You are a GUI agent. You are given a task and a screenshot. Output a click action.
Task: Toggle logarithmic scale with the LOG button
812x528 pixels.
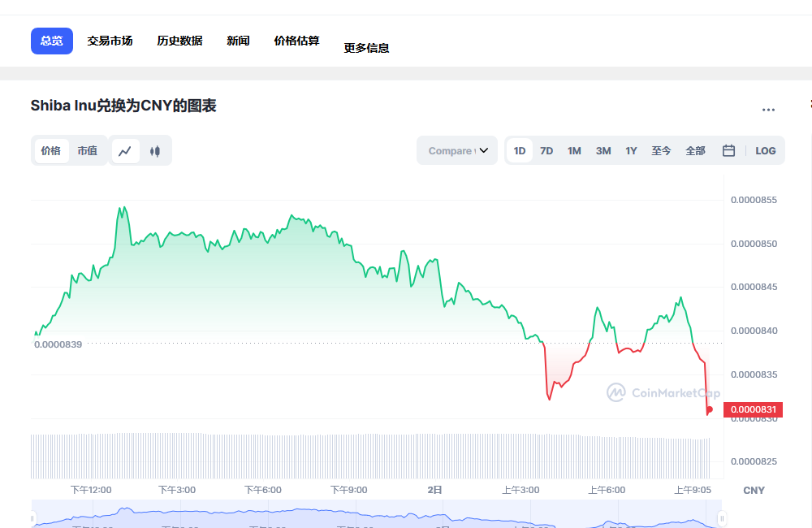click(765, 150)
